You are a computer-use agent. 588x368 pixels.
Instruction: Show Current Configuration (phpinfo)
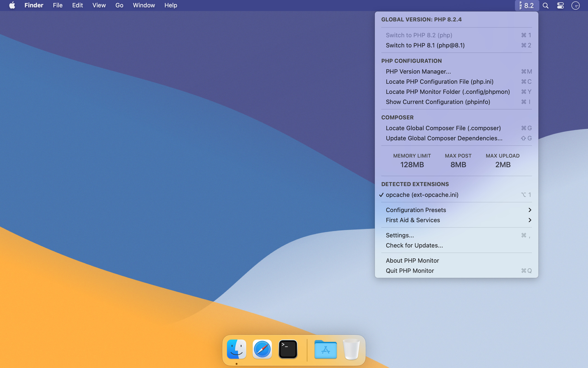[x=457, y=102]
